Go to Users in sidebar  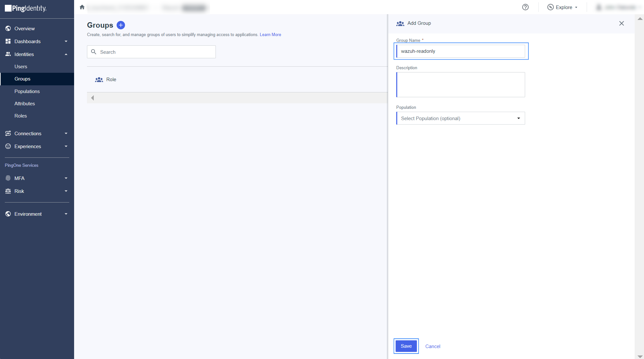pos(21,67)
